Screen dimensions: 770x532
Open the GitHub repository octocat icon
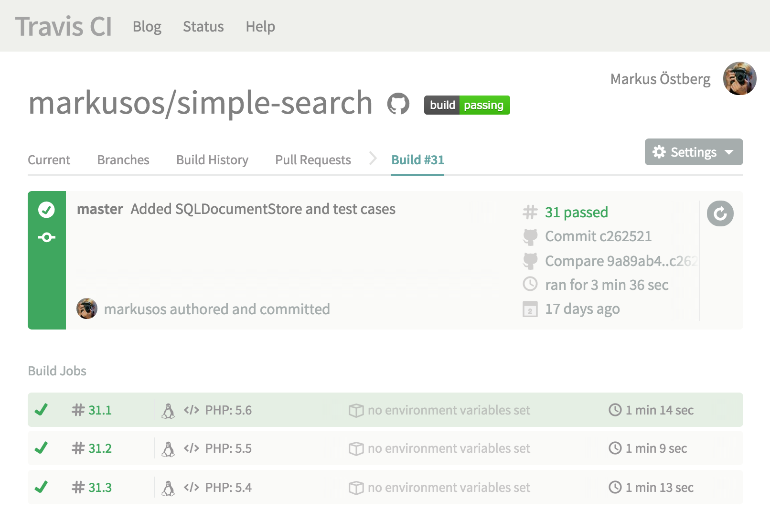(x=398, y=104)
